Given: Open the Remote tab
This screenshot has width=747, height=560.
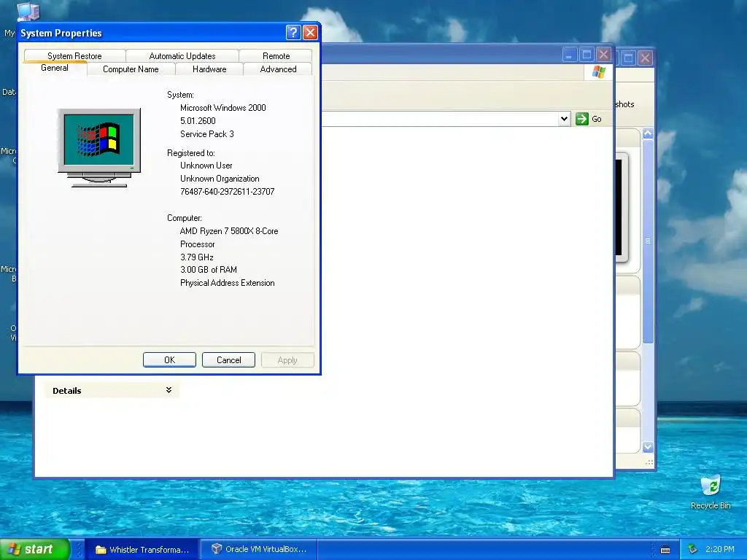Looking at the screenshot, I should coord(276,55).
